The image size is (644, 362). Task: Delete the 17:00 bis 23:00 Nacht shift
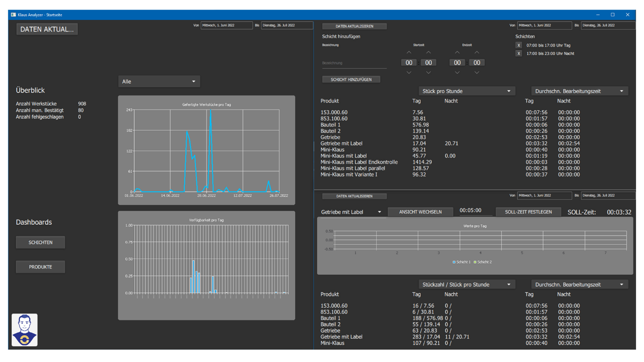tap(519, 53)
